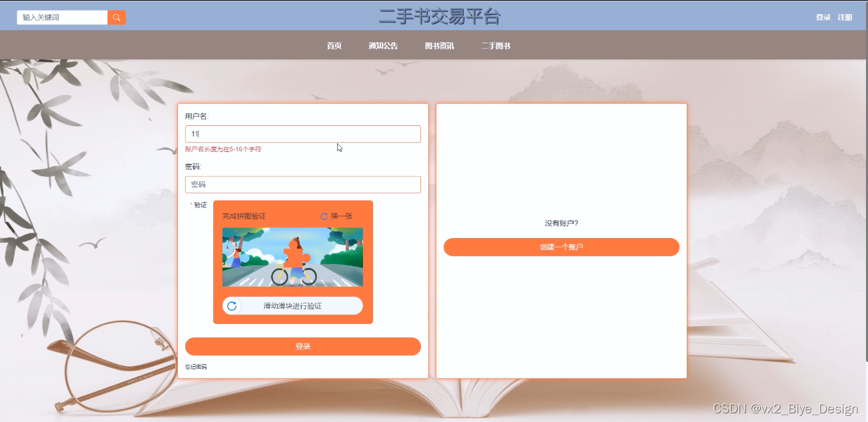Click the 滑动滑块进行验证 slider track
Screen dimensions: 868x422
[x=292, y=306]
